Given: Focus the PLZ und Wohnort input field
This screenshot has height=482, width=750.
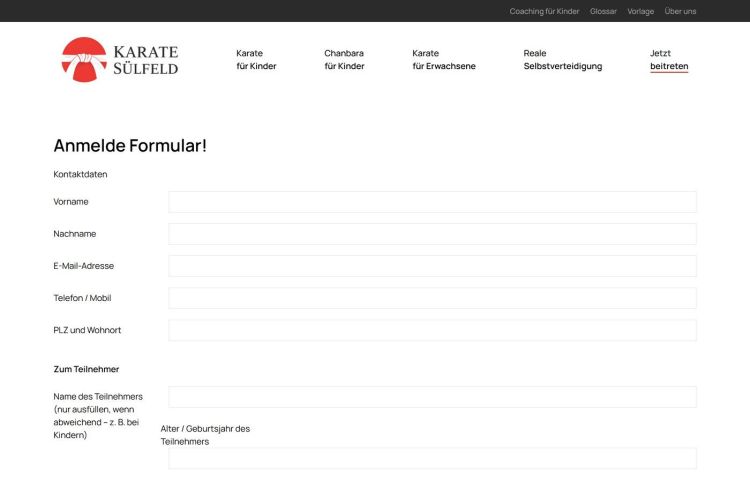Looking at the screenshot, I should [432, 330].
